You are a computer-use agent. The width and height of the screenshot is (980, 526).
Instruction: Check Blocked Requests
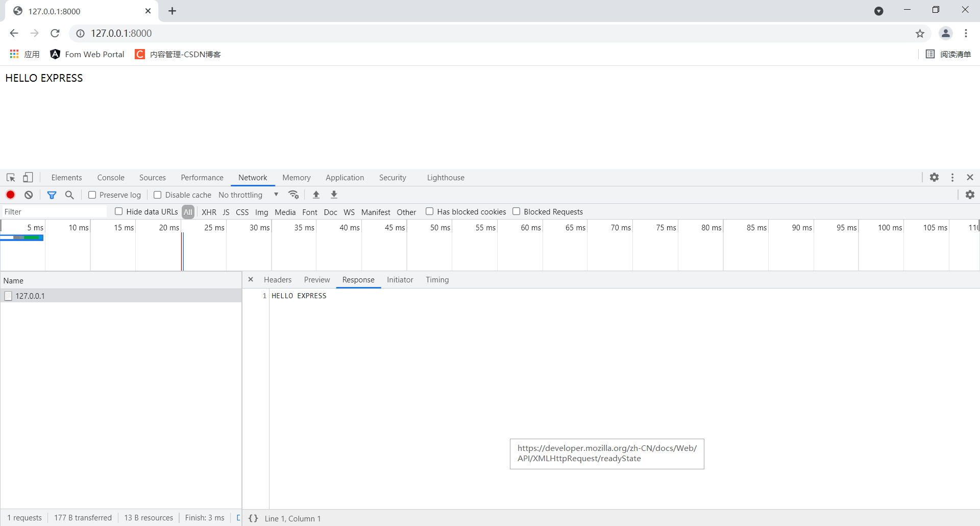(516, 211)
